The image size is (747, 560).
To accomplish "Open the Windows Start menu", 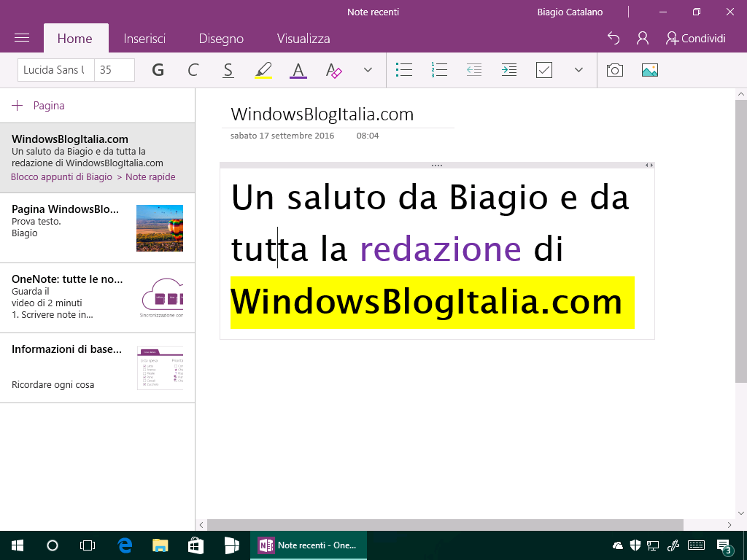I will [x=18, y=545].
